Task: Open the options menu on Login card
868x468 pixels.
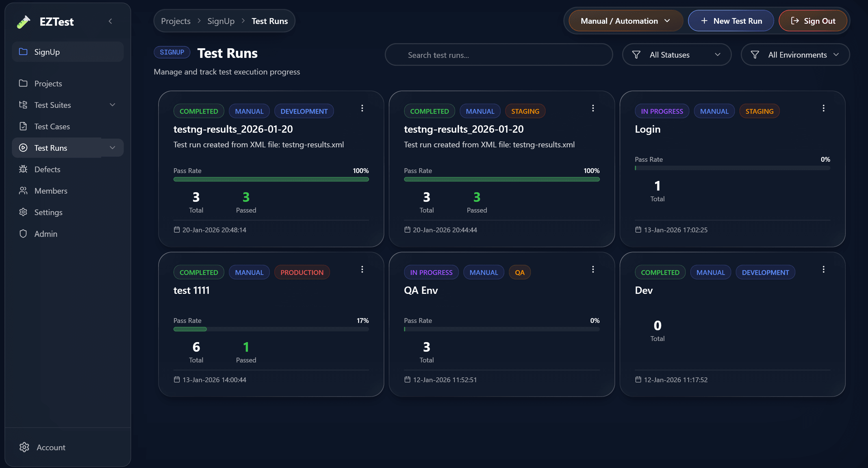Action: click(x=824, y=108)
